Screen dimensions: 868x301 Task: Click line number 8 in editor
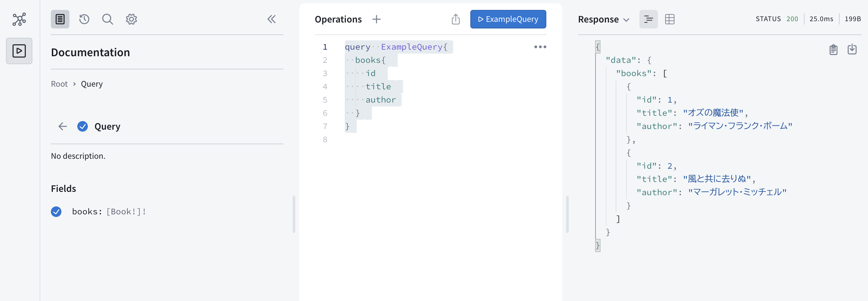[325, 140]
